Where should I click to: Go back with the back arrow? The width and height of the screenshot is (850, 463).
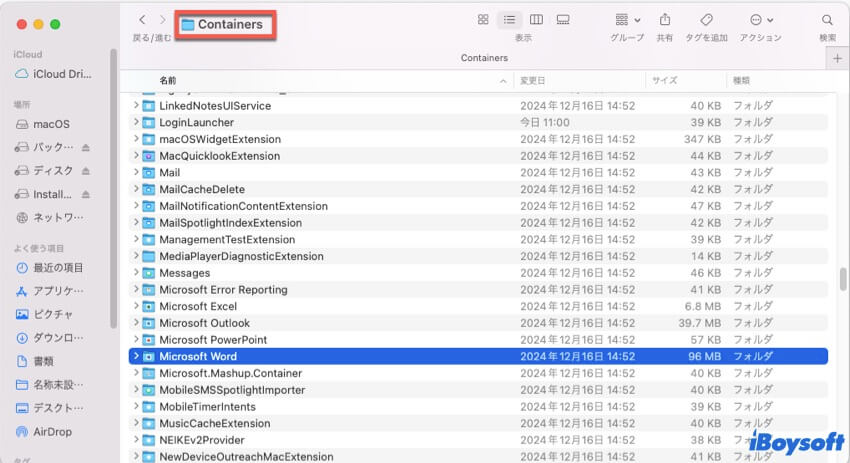142,20
